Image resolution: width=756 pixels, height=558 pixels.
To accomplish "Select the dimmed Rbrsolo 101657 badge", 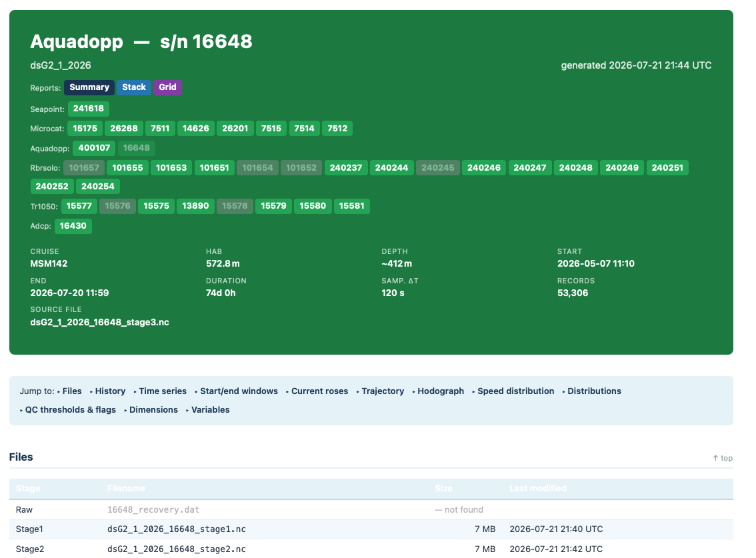I will tap(84, 168).
